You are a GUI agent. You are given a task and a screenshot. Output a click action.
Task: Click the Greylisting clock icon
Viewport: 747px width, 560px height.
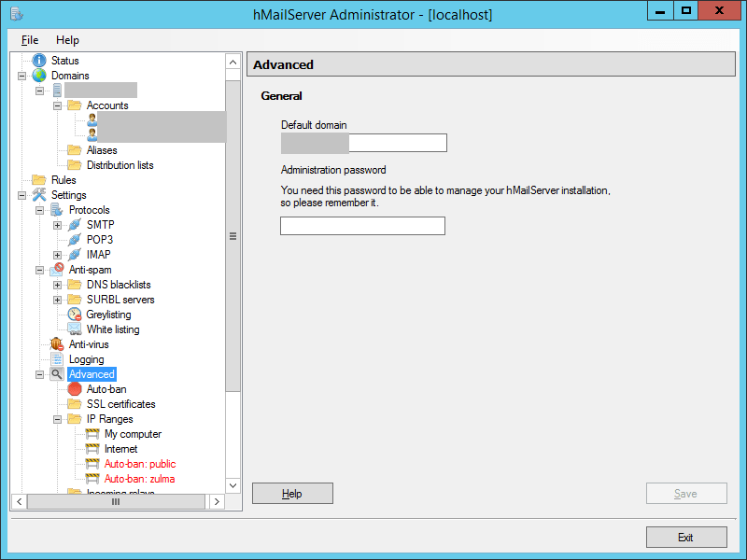(75, 315)
